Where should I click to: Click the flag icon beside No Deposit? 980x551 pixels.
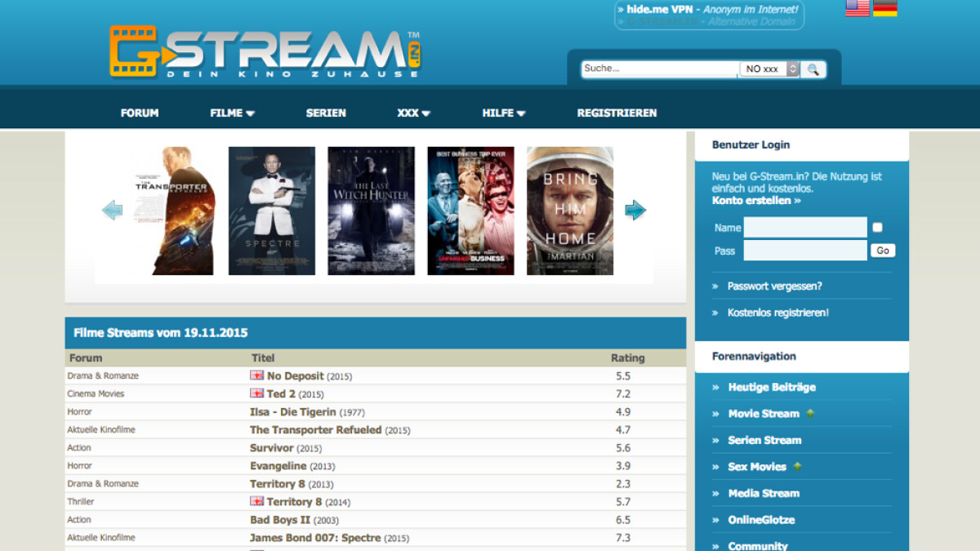(256, 375)
